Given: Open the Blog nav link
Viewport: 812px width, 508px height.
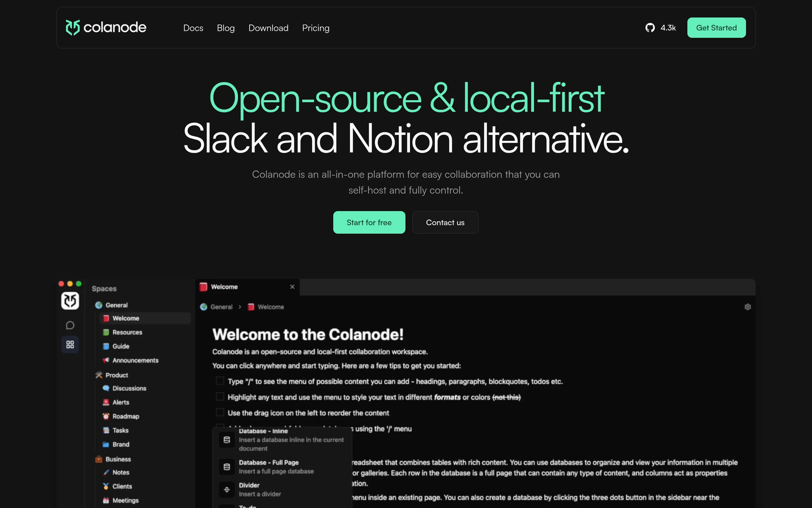Looking at the screenshot, I should click(x=226, y=28).
